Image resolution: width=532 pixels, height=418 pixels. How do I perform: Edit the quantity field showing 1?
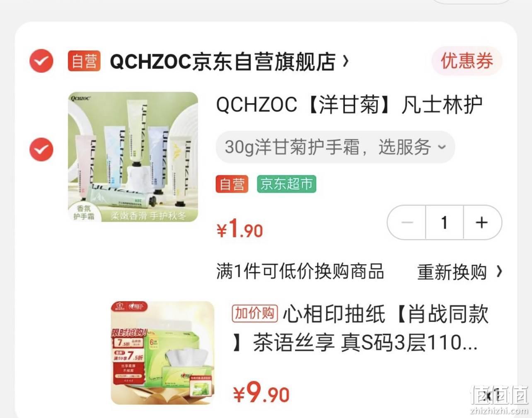(444, 222)
